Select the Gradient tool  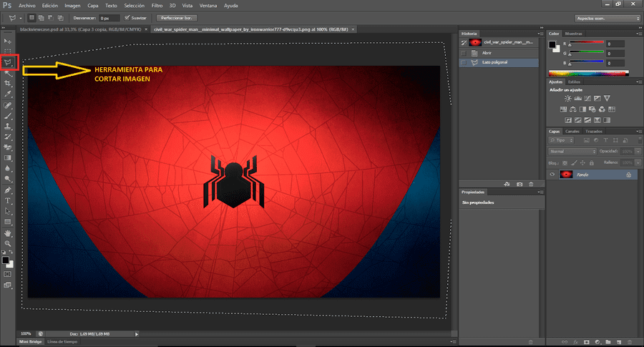(x=8, y=157)
